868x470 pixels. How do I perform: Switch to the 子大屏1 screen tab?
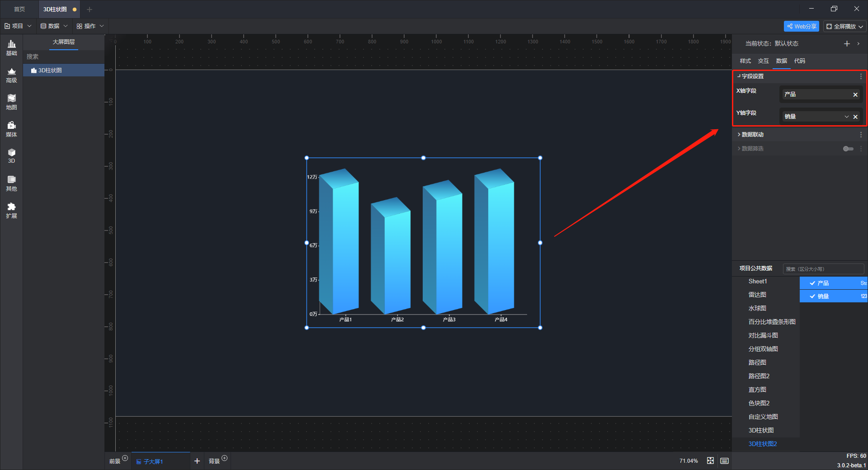(x=160, y=461)
